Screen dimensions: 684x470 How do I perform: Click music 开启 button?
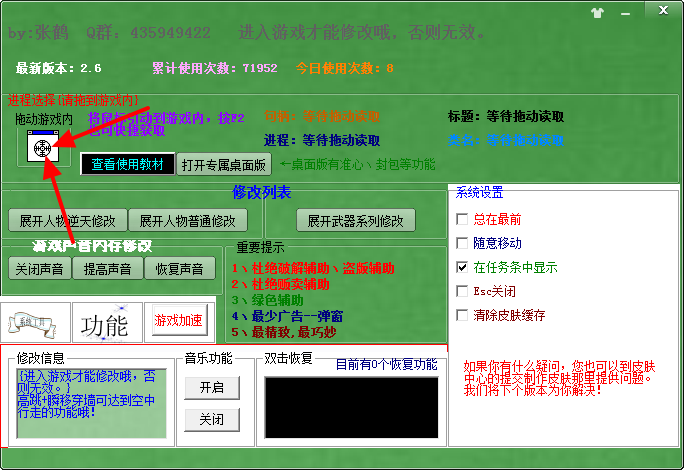(212, 388)
